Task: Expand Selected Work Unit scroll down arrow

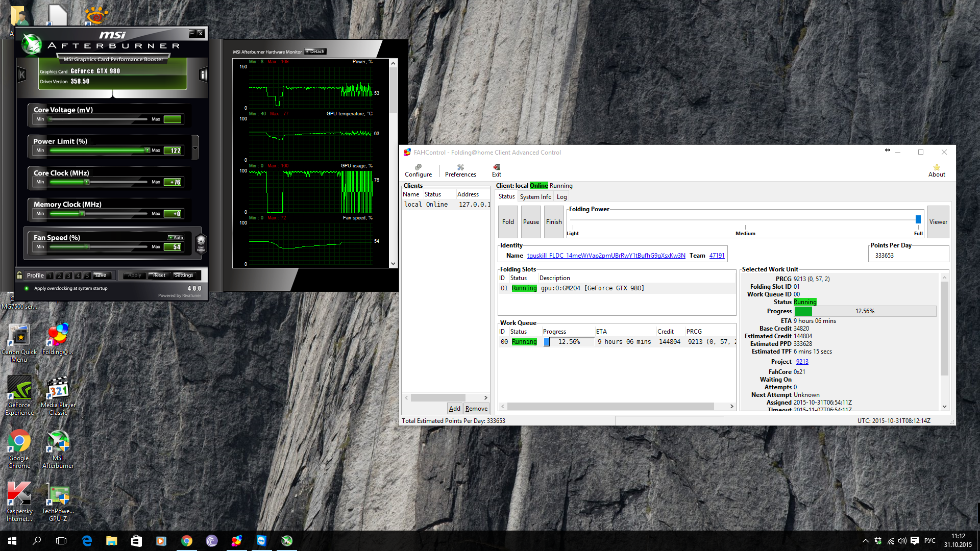Action: (944, 407)
